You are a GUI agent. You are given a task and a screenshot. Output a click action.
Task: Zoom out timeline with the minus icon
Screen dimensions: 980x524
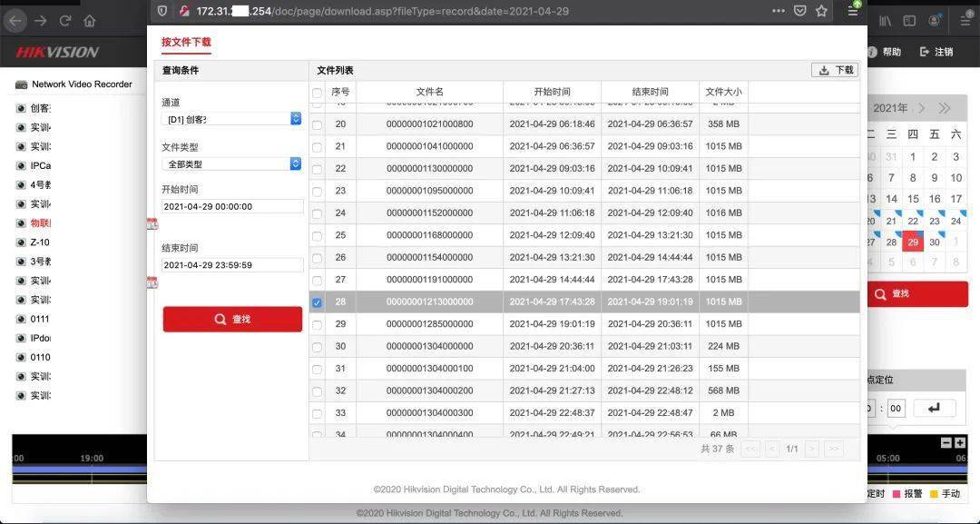[946, 442]
